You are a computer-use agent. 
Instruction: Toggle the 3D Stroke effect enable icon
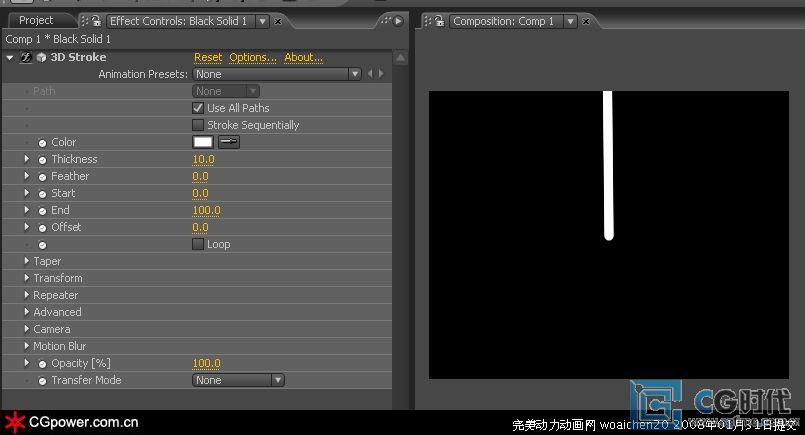26,58
